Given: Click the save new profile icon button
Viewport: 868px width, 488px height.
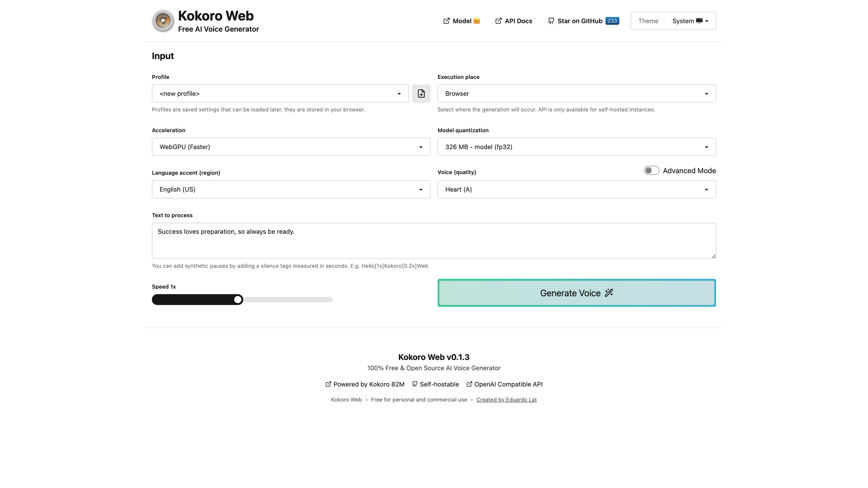Looking at the screenshot, I should point(421,94).
